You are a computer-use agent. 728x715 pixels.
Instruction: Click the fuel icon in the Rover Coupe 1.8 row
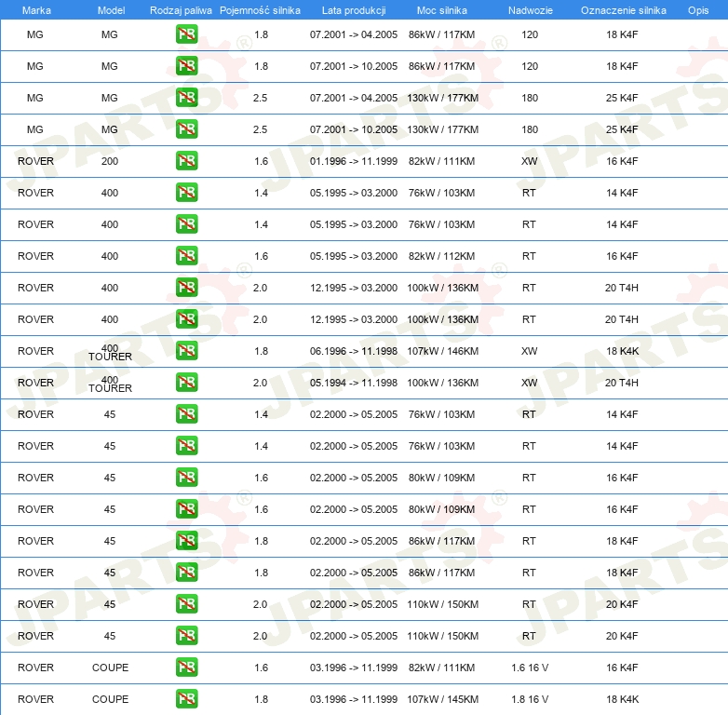pyautogui.click(x=186, y=699)
